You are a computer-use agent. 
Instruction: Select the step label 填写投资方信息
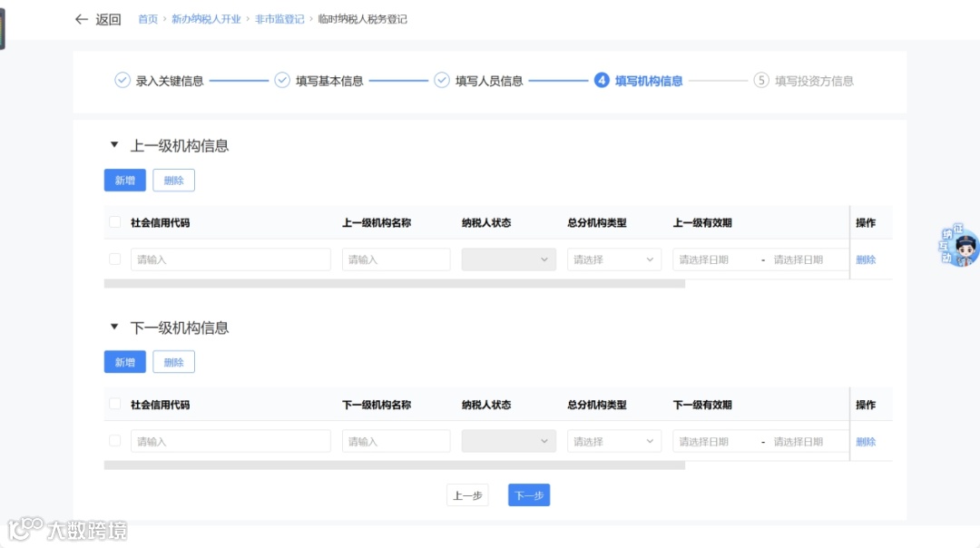(x=814, y=81)
